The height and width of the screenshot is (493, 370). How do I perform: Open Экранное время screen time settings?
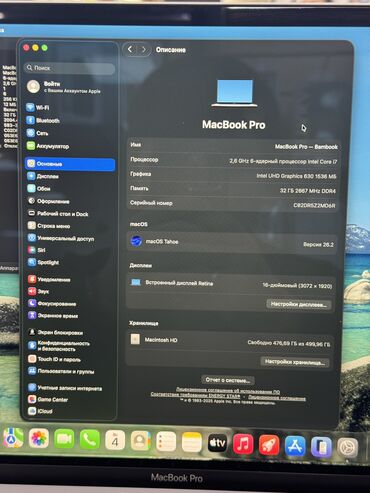click(x=53, y=315)
